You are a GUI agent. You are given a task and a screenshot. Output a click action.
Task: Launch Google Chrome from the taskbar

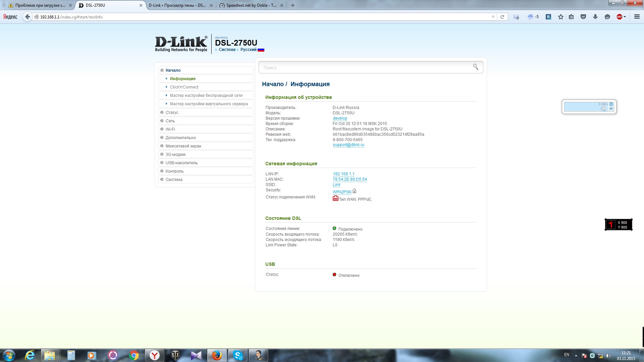pos(134,355)
